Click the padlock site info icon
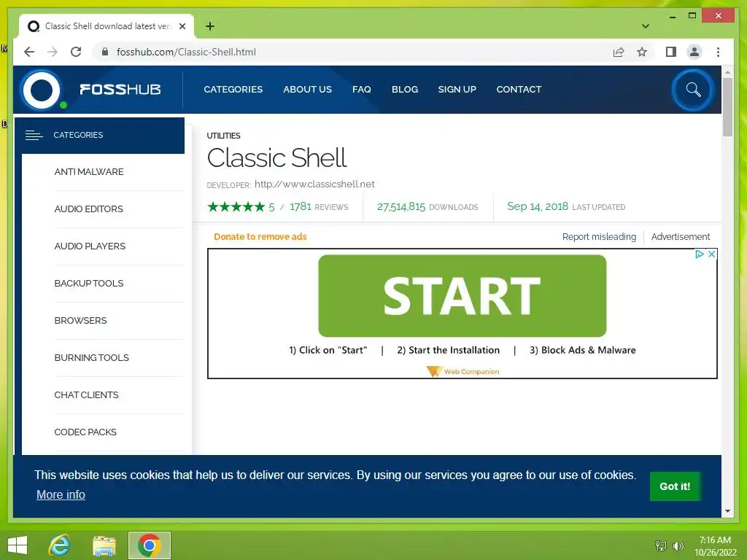 click(x=105, y=52)
